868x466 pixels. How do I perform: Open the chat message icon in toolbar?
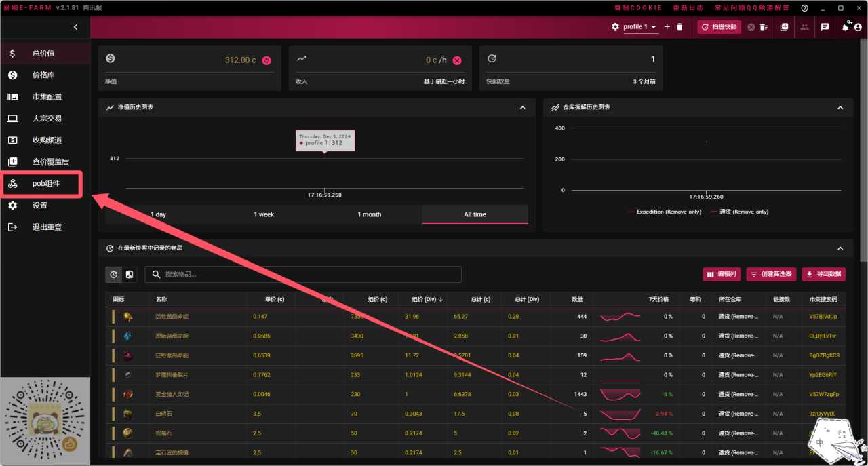tap(825, 27)
